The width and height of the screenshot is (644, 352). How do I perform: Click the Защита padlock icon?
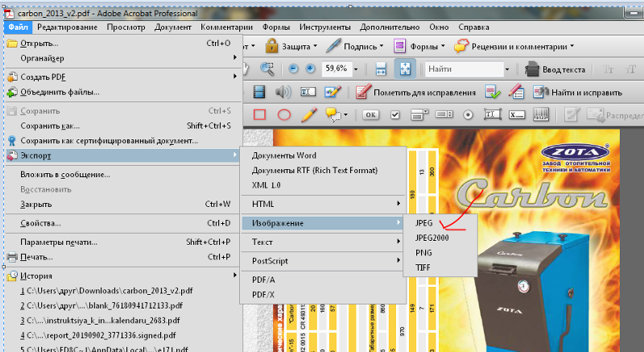271,46
